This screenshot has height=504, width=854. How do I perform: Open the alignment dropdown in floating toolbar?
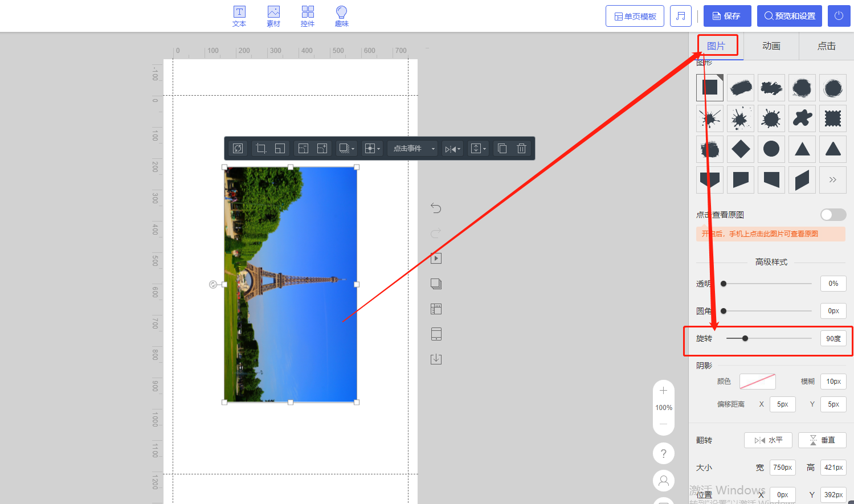pos(372,149)
